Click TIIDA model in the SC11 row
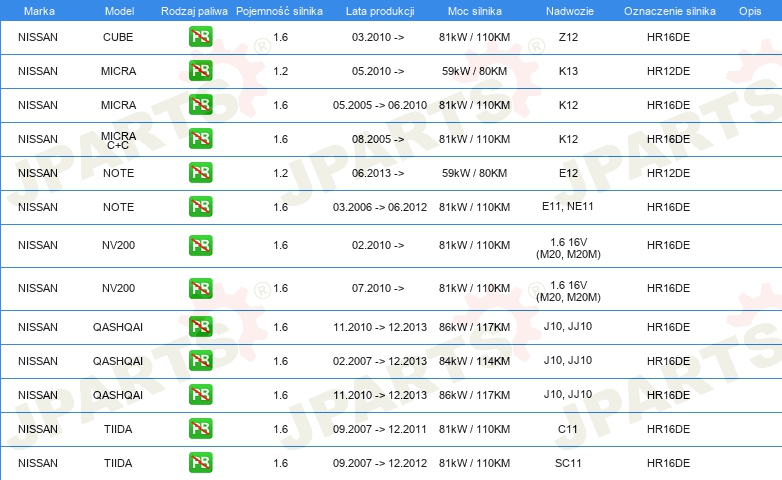The width and height of the screenshot is (782, 480). tap(118, 463)
